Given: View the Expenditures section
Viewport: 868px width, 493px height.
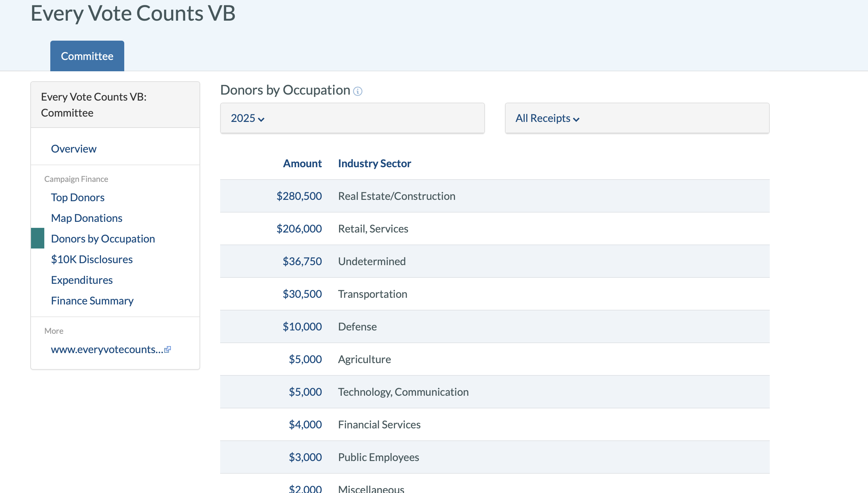Looking at the screenshot, I should (82, 280).
